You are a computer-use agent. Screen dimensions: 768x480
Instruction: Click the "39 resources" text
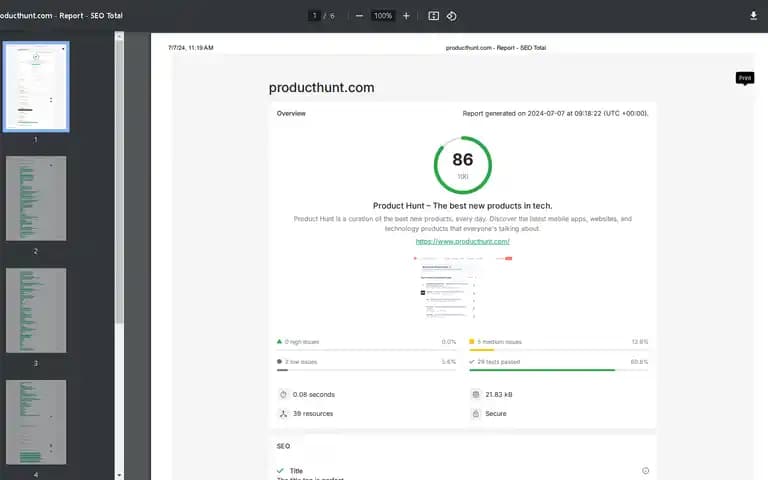point(312,413)
